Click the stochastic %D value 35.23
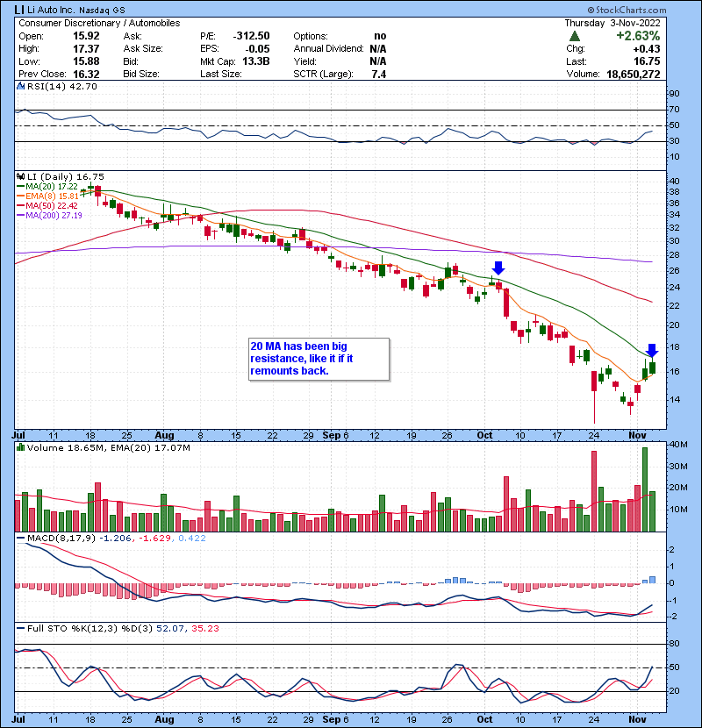The image size is (702, 728). [x=204, y=629]
